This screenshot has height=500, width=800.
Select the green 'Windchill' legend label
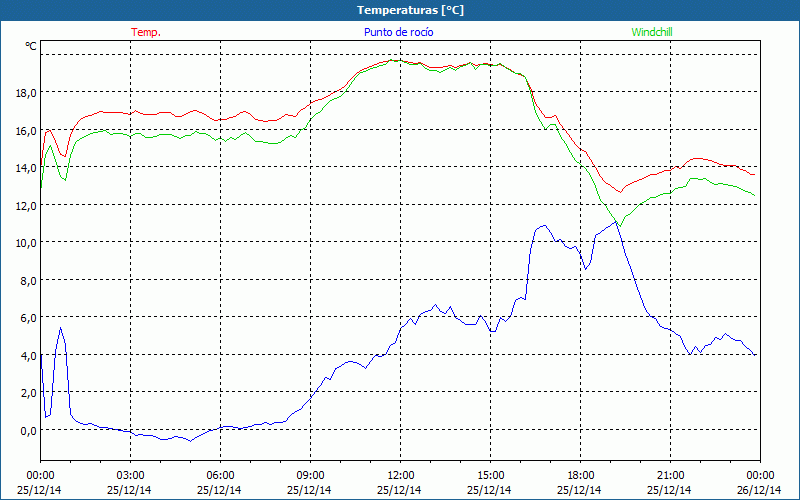(652, 32)
